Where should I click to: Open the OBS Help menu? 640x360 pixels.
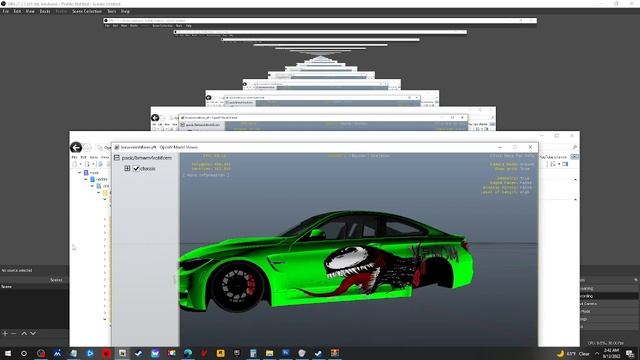[x=125, y=11]
